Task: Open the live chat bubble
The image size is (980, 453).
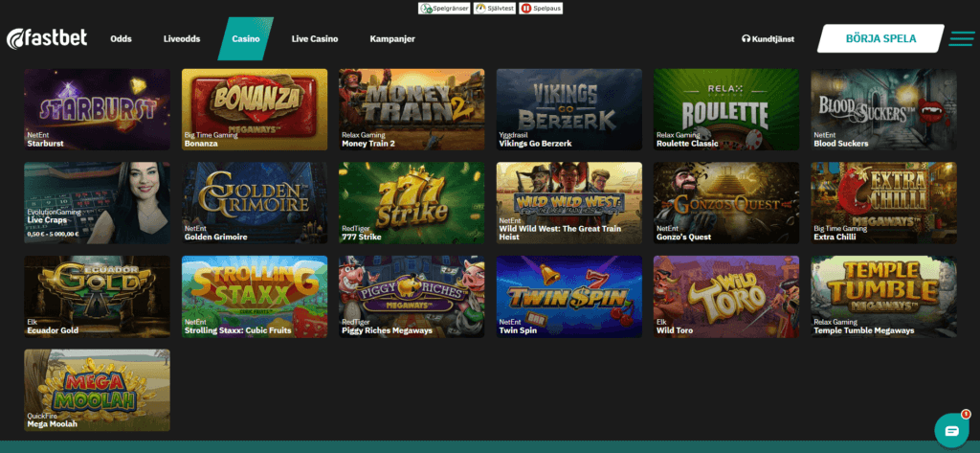Action: point(951,430)
